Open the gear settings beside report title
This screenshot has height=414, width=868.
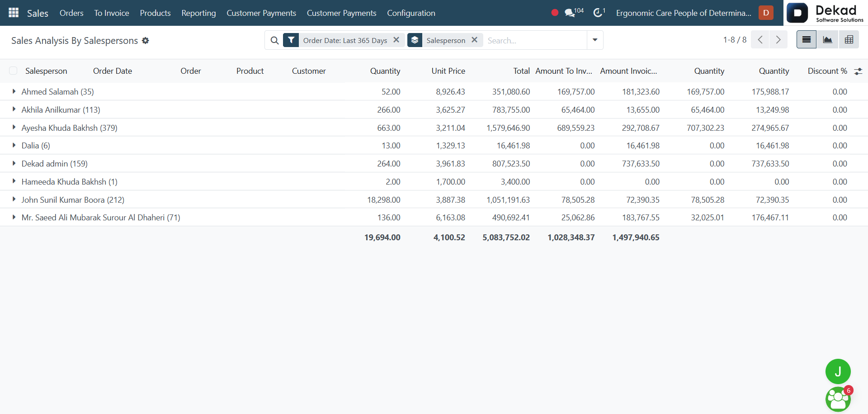click(x=146, y=40)
